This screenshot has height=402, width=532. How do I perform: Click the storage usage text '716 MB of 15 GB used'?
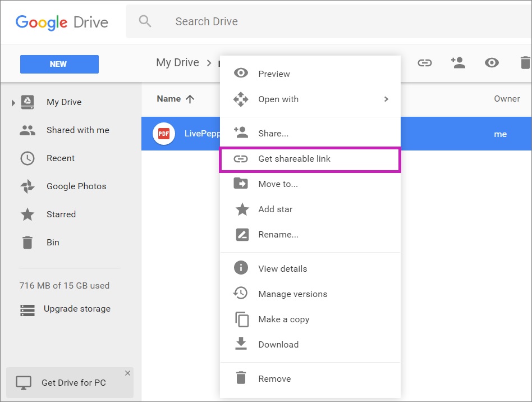(x=65, y=286)
